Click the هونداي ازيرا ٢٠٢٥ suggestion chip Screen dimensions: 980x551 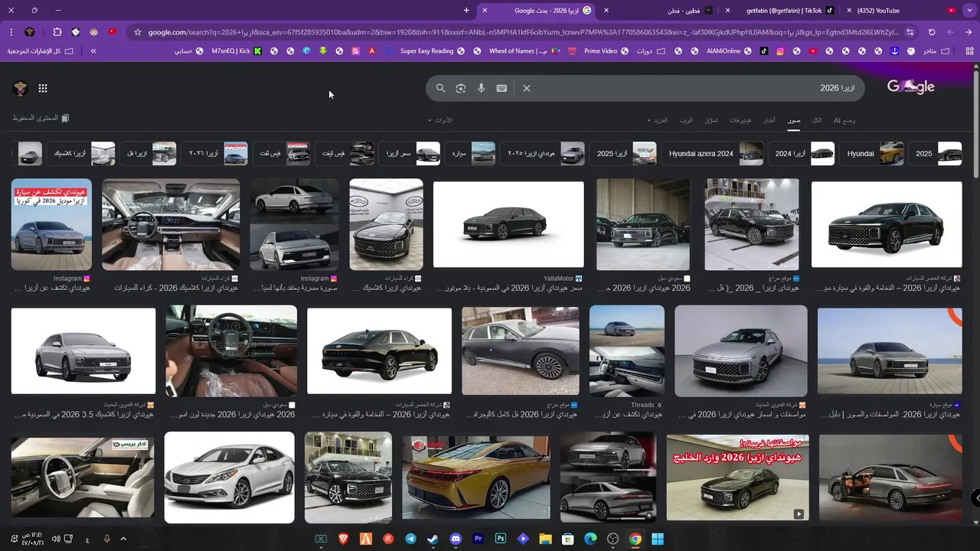coord(543,154)
